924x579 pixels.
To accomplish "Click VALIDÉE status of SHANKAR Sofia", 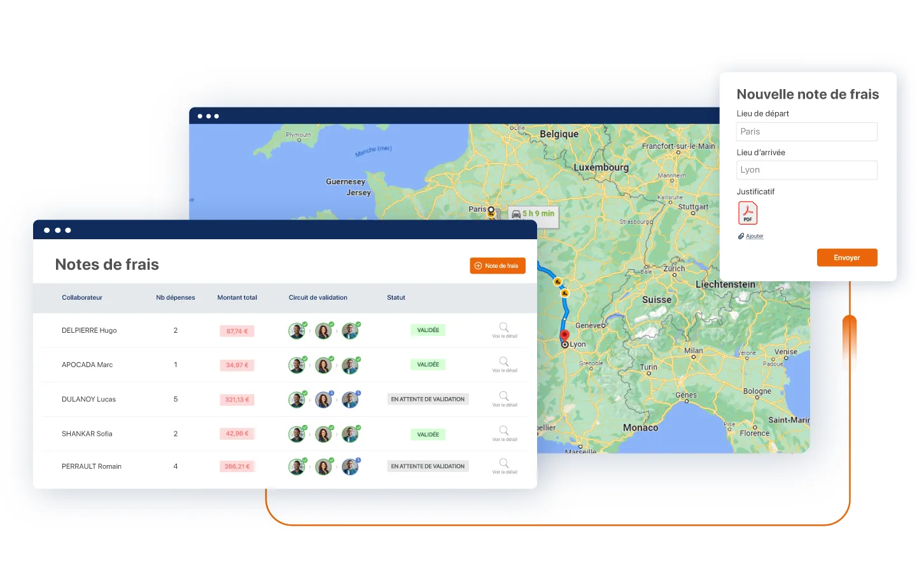I will click(x=428, y=435).
